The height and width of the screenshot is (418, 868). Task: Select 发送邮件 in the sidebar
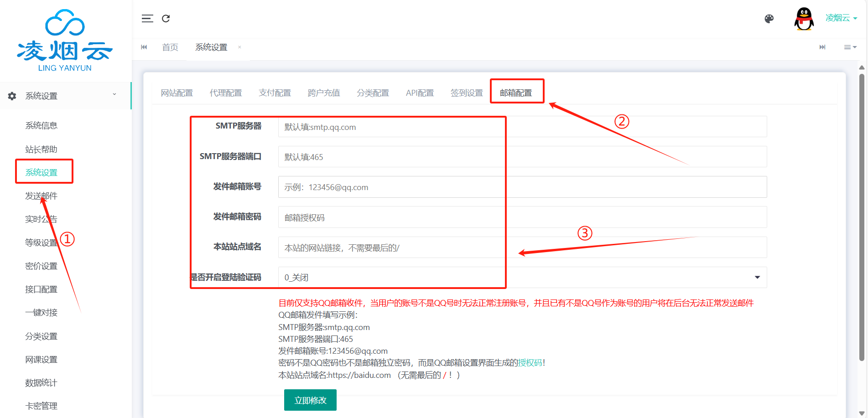pos(41,196)
